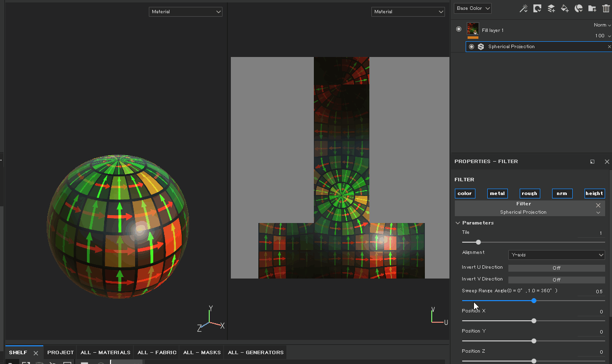Create a new folder group in layers
The height and width of the screenshot is (364, 612).
coord(592,8)
